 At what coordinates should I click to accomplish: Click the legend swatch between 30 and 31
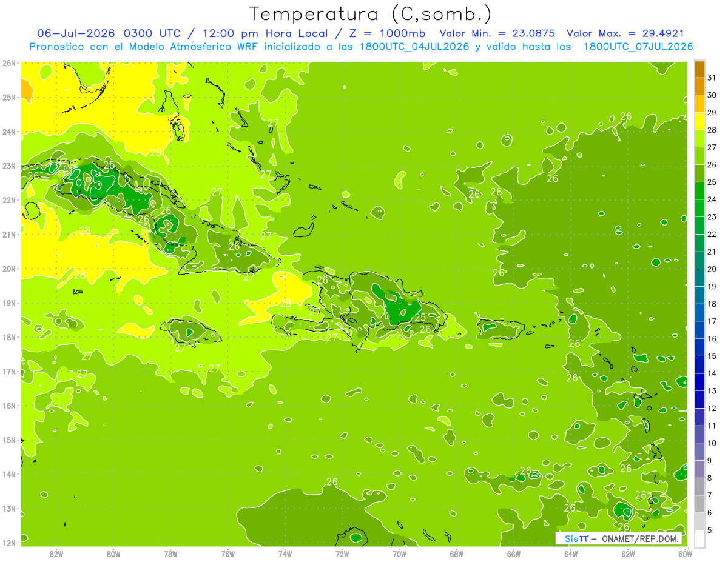(699, 86)
